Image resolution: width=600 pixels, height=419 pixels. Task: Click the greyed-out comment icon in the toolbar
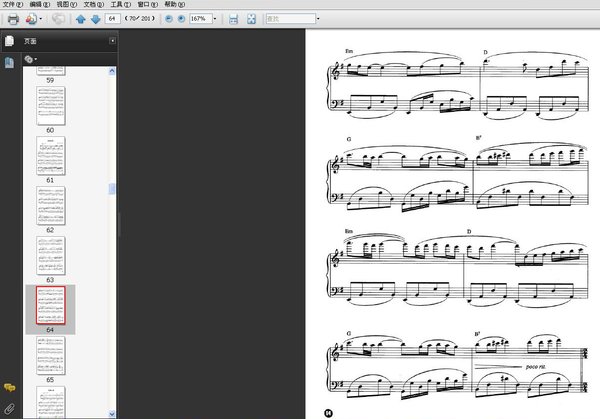(58, 19)
